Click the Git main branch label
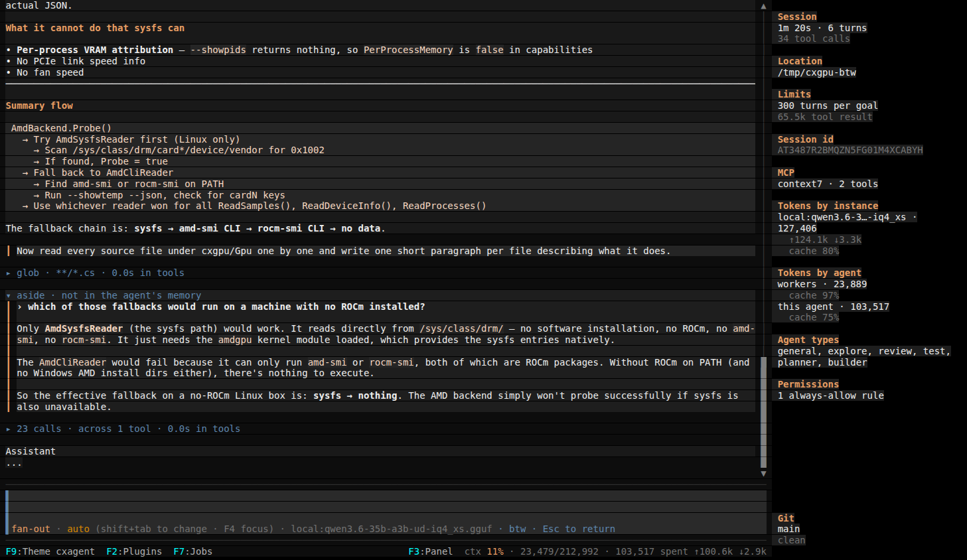Viewport: 967px width, 560px height. [x=788, y=529]
